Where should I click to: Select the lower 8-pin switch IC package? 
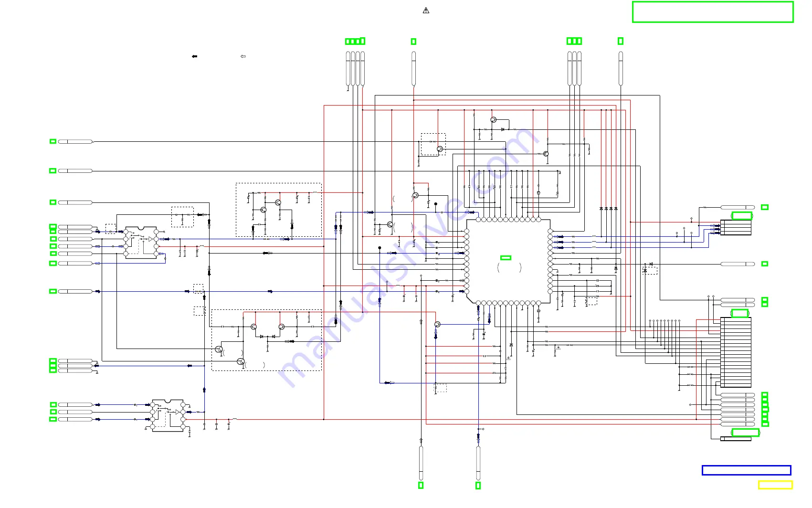pyautogui.click(x=168, y=416)
